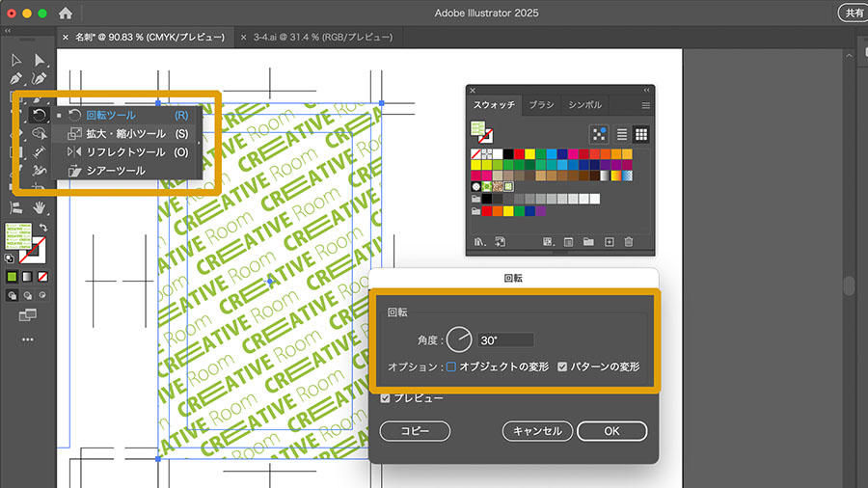Click grayscale color group folder

[475, 199]
